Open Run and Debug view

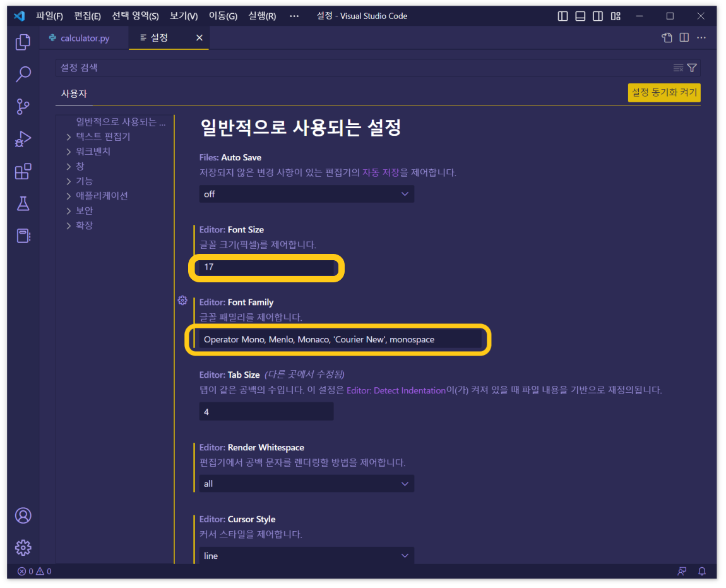coord(23,139)
